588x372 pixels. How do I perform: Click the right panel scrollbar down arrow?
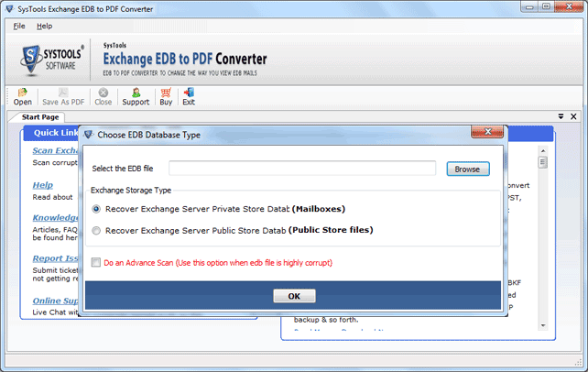542,325
